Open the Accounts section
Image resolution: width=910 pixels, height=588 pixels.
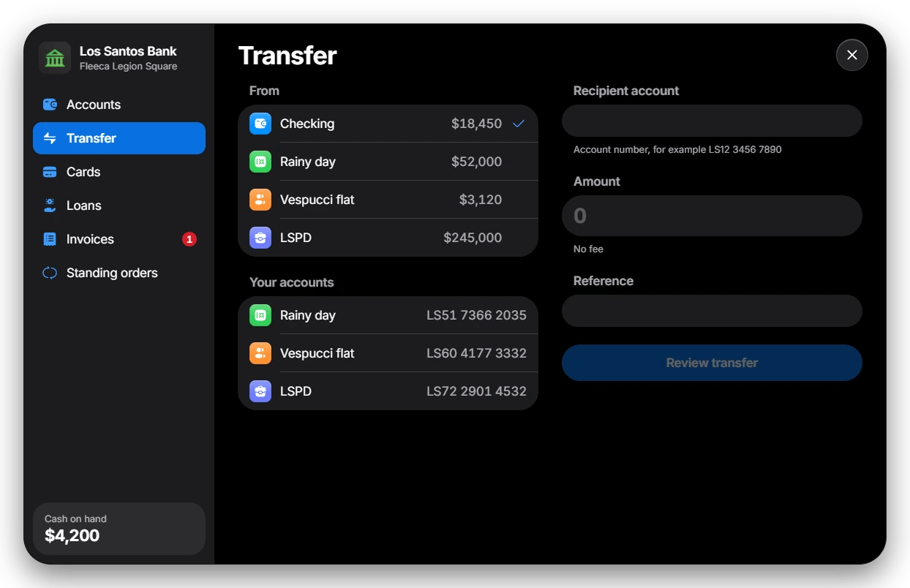119,105
